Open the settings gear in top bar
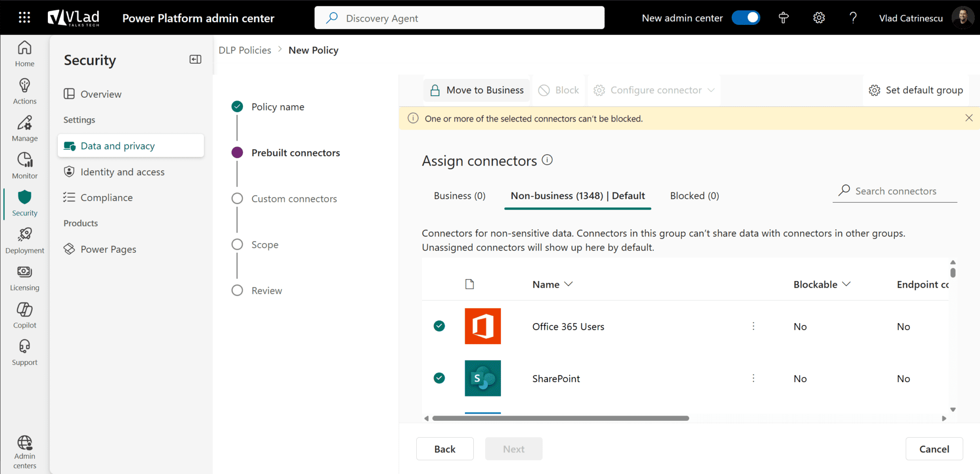This screenshot has width=980, height=474. pos(818,18)
